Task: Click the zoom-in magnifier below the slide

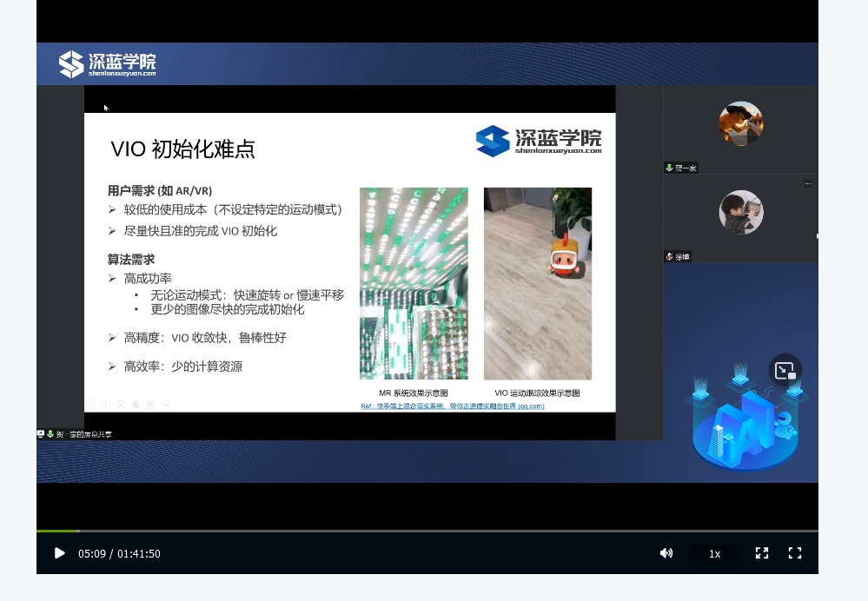Action: 150,404
